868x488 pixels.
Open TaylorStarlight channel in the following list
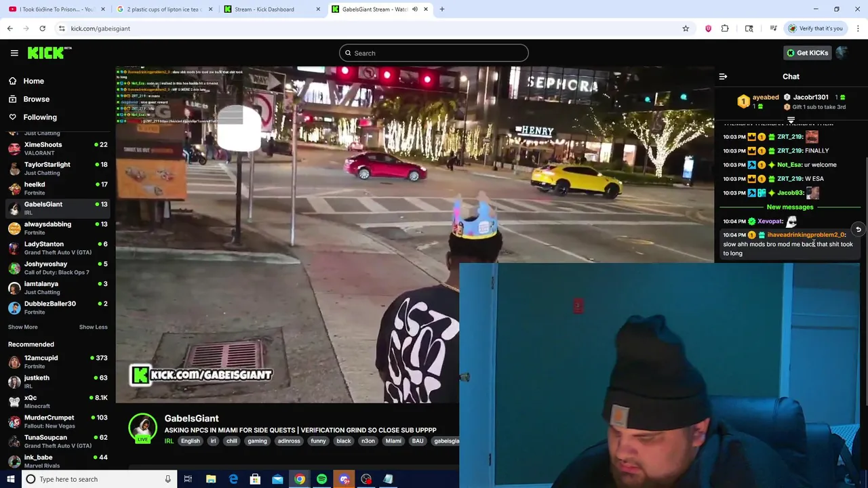[x=58, y=168]
